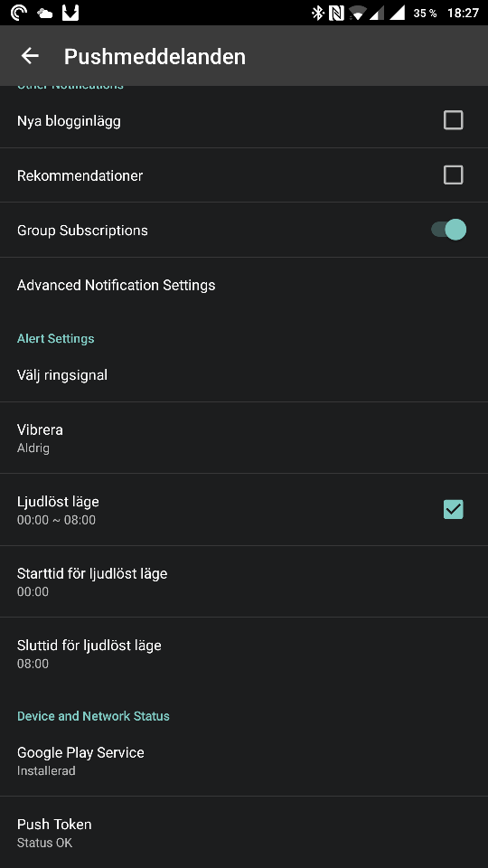488x868 pixels.
Task: Tap the Push Token status entry
Action: pos(244,833)
